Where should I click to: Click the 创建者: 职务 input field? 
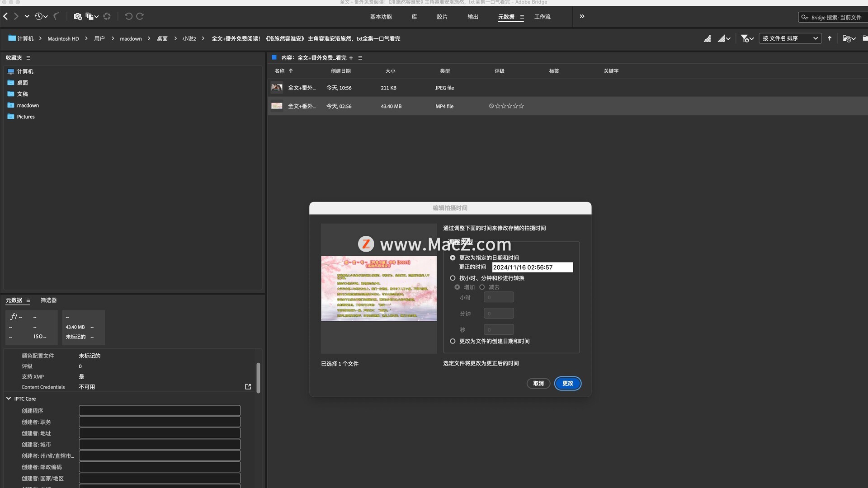point(160,422)
